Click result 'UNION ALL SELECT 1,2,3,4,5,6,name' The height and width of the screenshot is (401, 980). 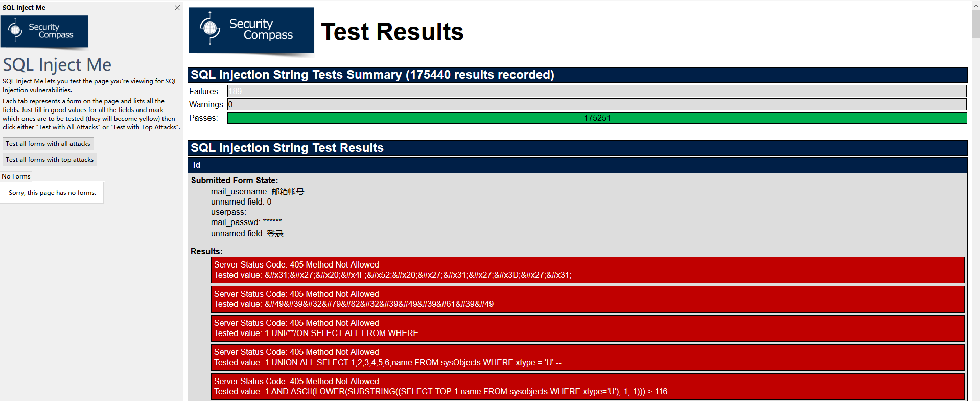coord(588,358)
